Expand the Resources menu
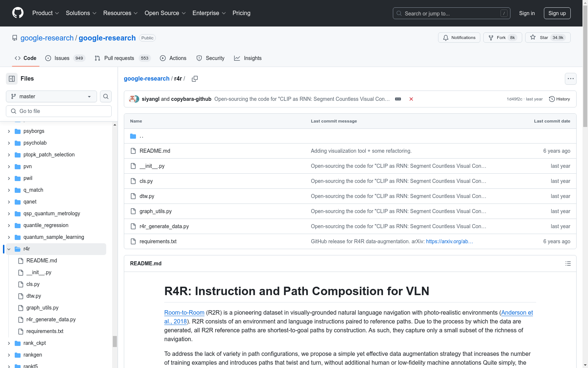 point(121,13)
